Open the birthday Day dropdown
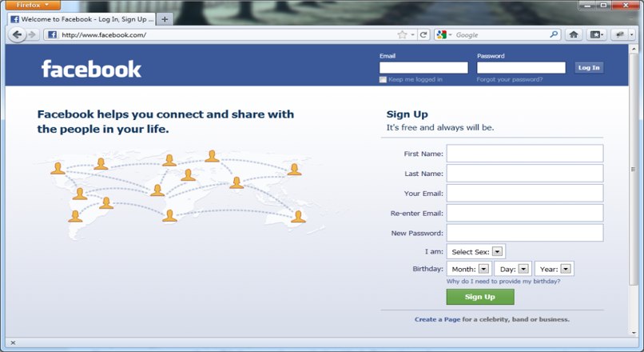This screenshot has height=352, width=644. [x=513, y=269]
